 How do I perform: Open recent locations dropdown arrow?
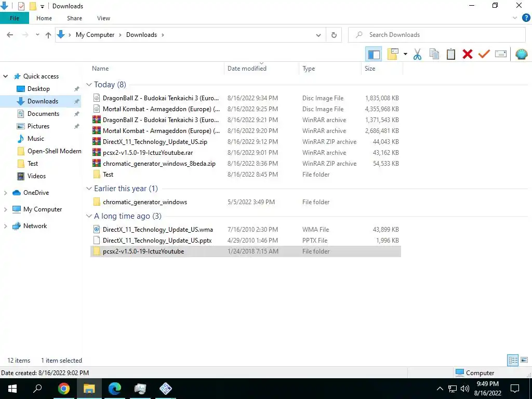37,35
